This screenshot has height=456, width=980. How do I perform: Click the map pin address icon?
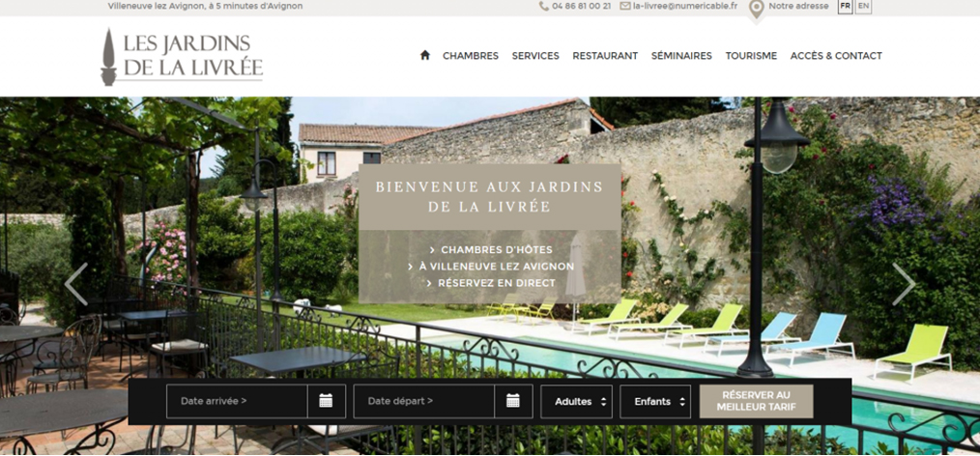[x=756, y=9]
